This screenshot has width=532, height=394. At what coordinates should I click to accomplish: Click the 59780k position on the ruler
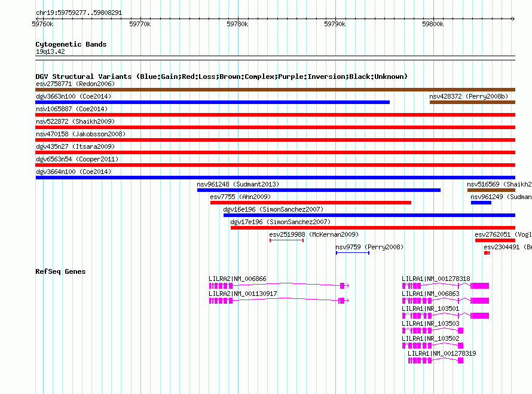(x=238, y=24)
